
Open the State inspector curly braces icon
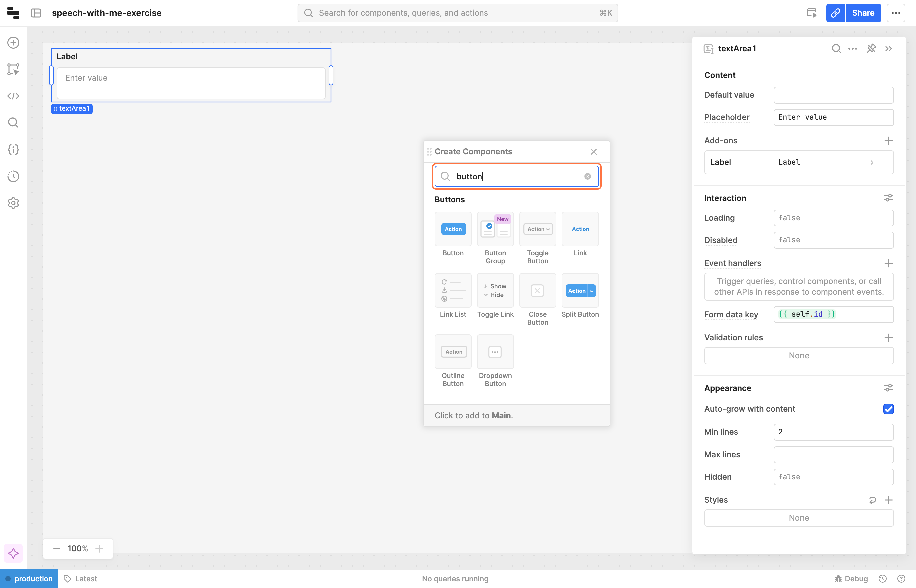click(13, 150)
